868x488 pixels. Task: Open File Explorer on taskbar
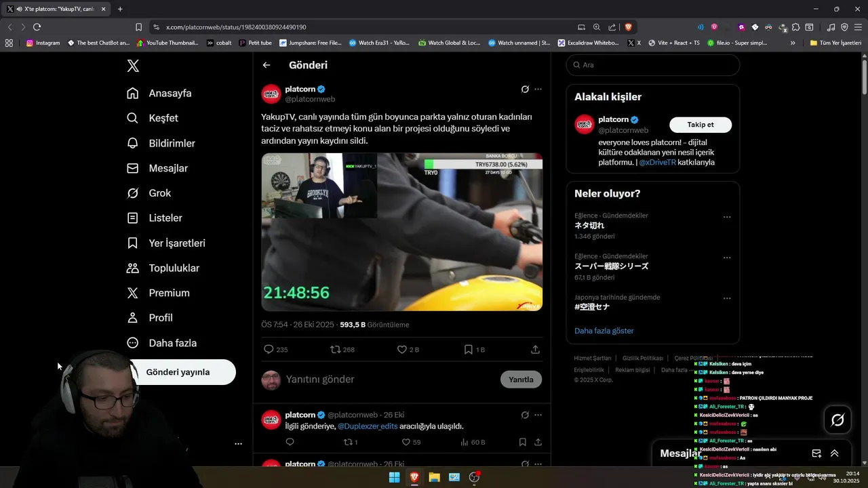coord(434,477)
